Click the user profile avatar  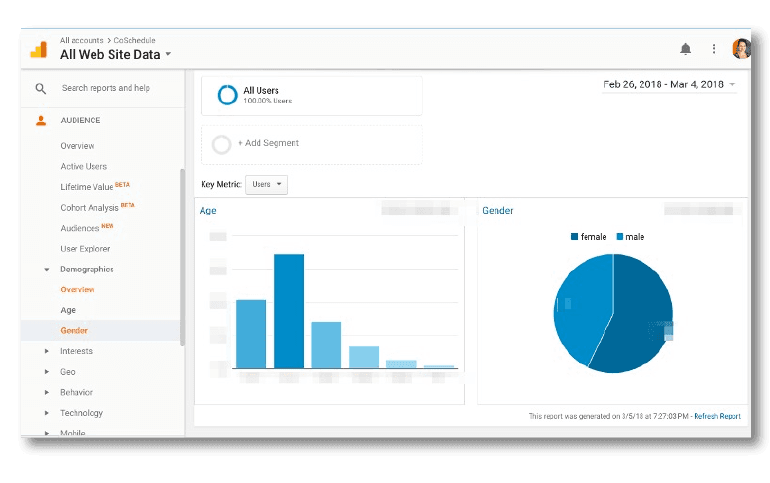coord(741,49)
